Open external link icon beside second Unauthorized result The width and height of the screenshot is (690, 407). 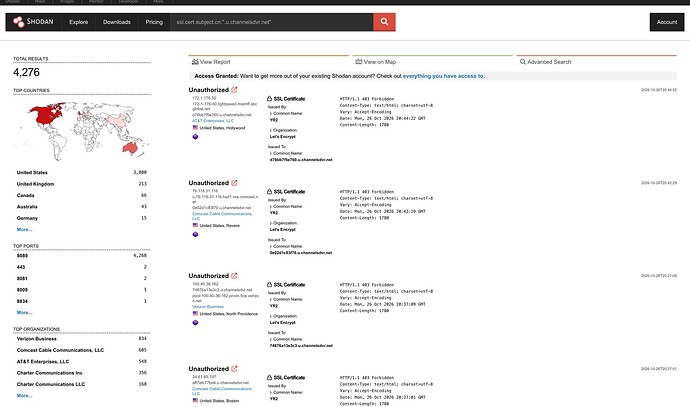pos(234,183)
